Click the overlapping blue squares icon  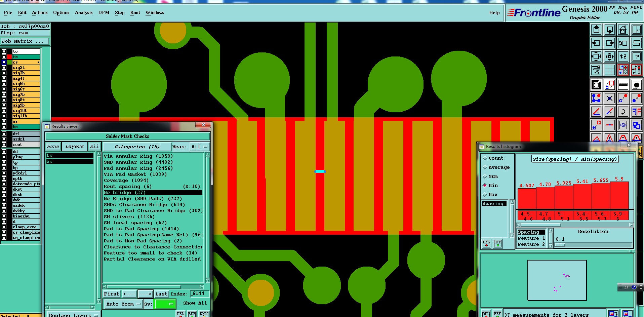(636, 125)
